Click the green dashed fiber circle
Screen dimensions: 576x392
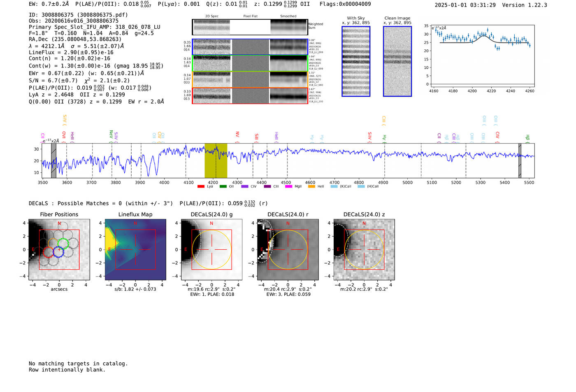tap(63, 243)
